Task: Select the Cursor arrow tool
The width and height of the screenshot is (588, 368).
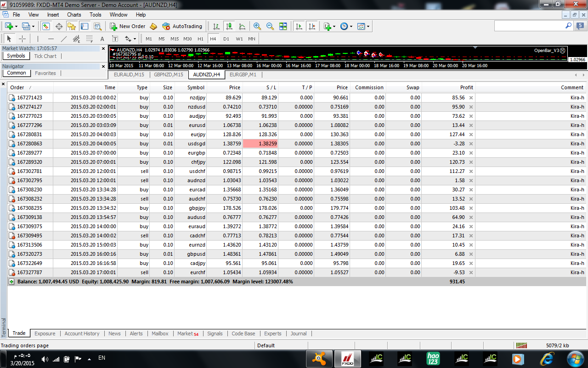Action: click(9, 39)
